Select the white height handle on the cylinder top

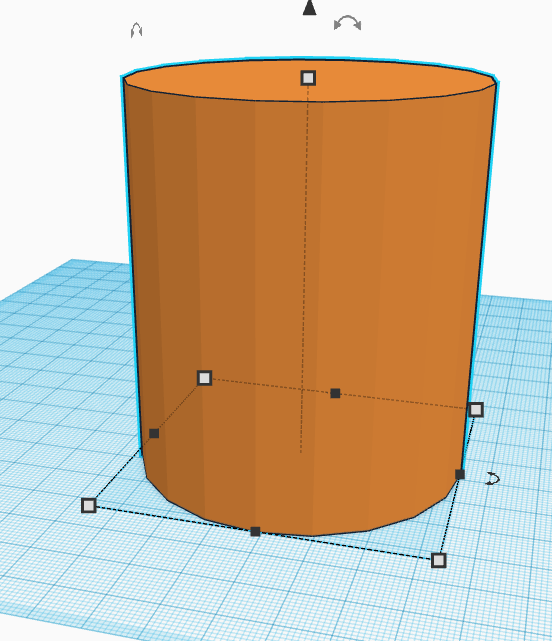308,78
